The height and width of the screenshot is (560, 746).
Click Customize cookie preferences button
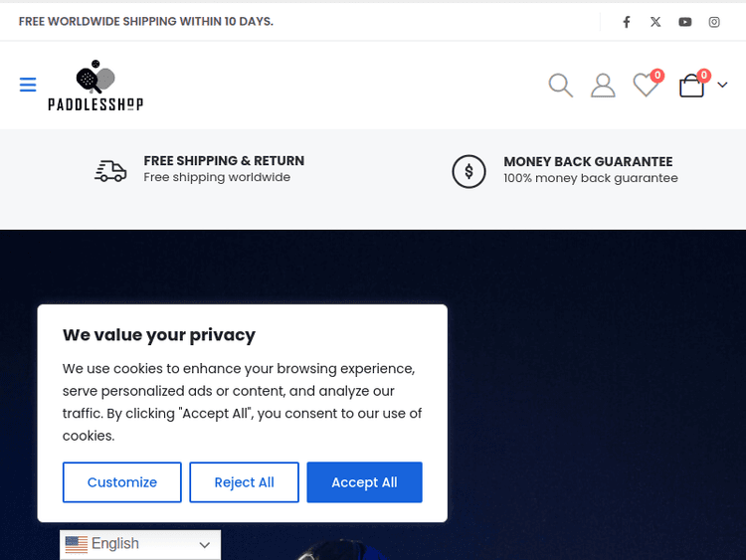coord(122,482)
